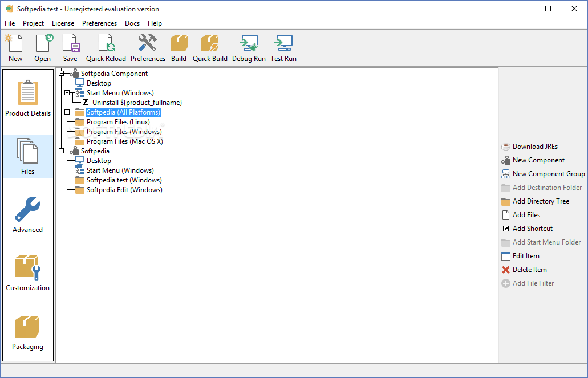Select Softpedia (All Platforms) tree row
The height and width of the screenshot is (378, 588).
pos(123,112)
